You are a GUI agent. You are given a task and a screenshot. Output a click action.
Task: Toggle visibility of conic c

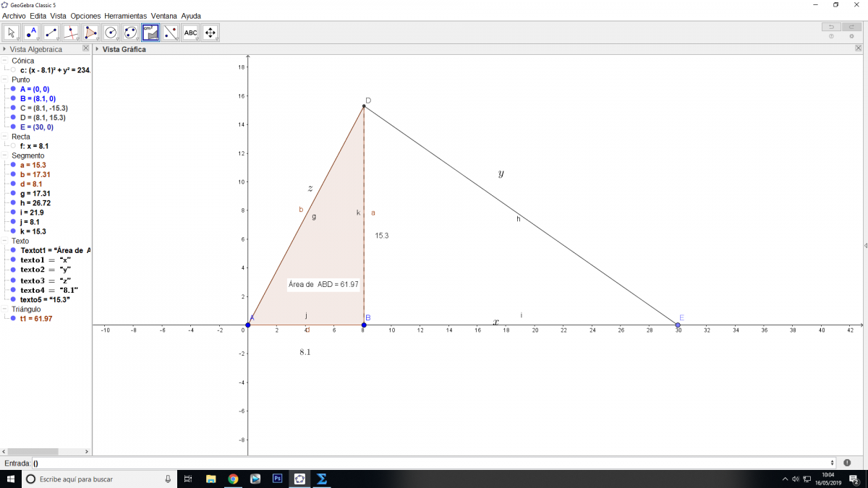pyautogui.click(x=13, y=70)
